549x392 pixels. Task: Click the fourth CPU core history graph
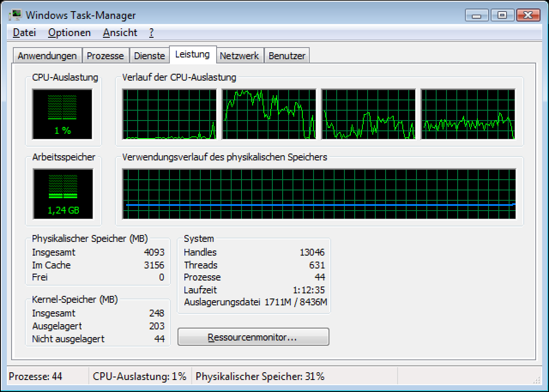pos(468,114)
